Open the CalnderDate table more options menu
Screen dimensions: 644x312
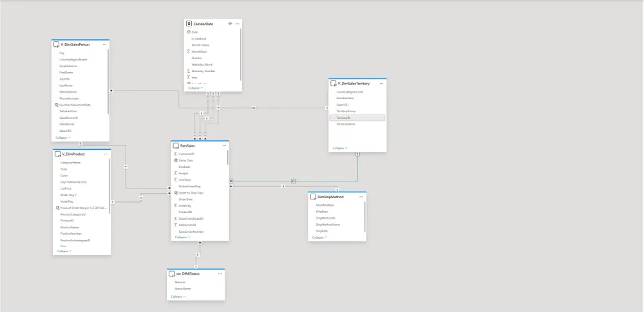237,24
